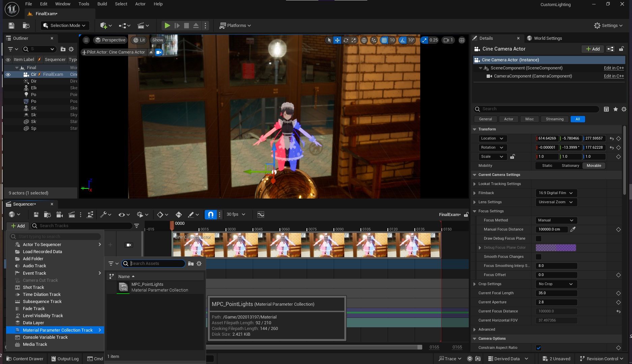This screenshot has height=364, width=632.
Task: Click the Sequencer Add track button
Action: point(18,226)
